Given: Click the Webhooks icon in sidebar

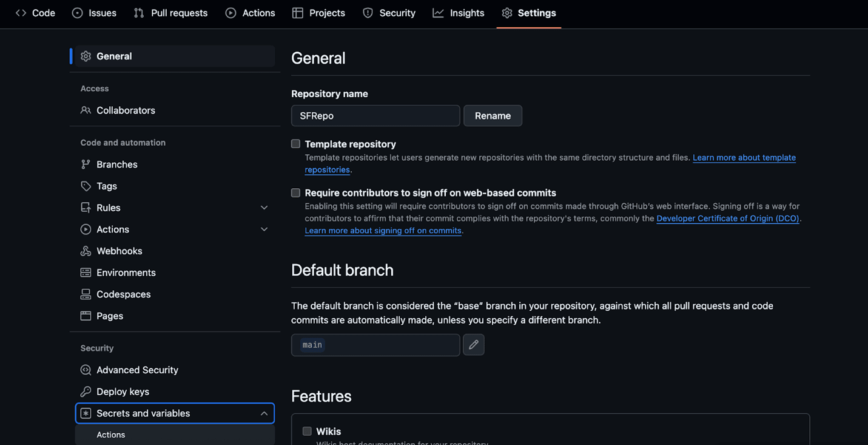Looking at the screenshot, I should click(86, 251).
